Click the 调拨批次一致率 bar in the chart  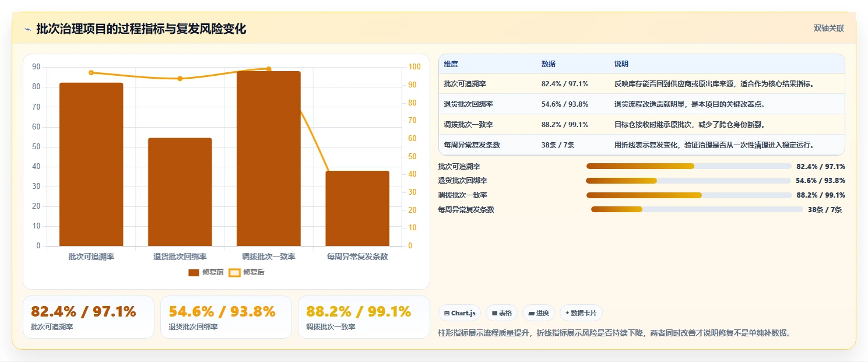[x=269, y=159]
